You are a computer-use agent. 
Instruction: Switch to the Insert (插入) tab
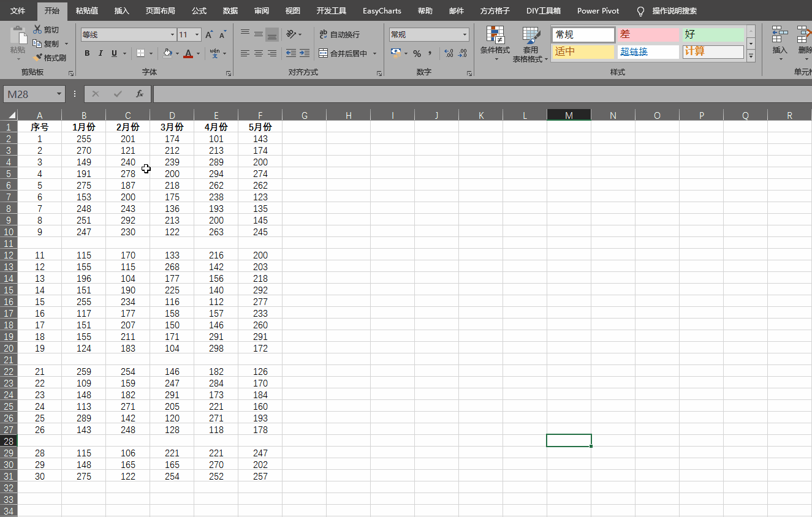122,11
